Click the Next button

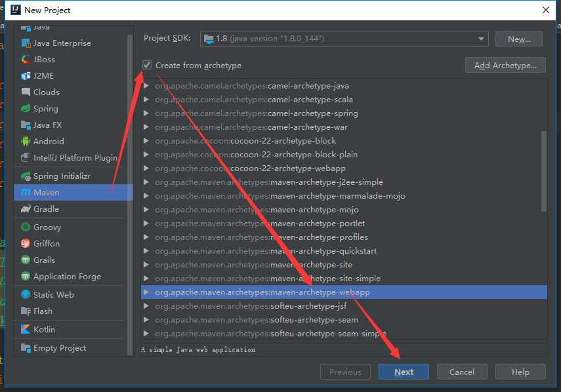(x=404, y=372)
